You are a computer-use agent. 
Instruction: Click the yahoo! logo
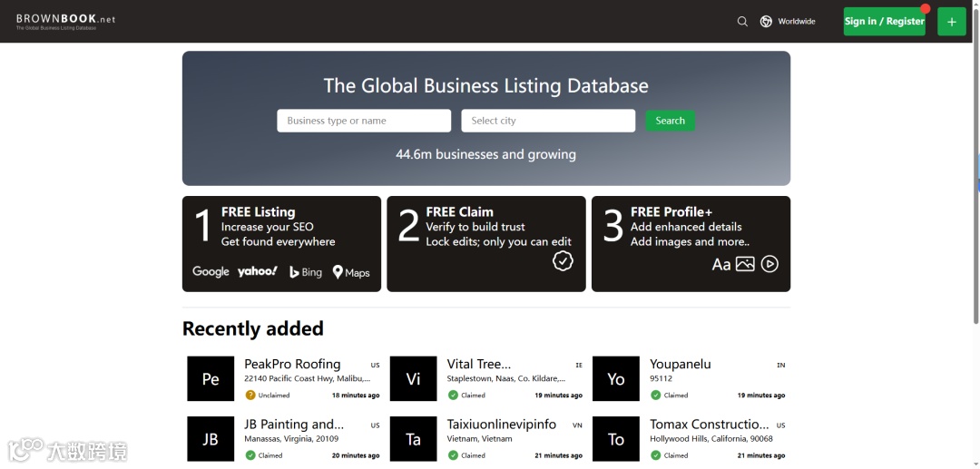[x=258, y=271]
